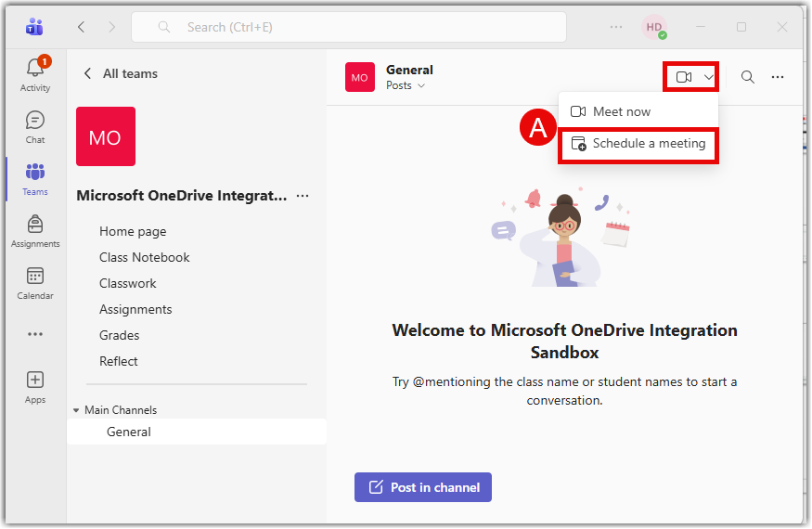Image resolution: width=812 pixels, height=529 pixels.
Task: Click the Post in channel button
Action: [423, 487]
